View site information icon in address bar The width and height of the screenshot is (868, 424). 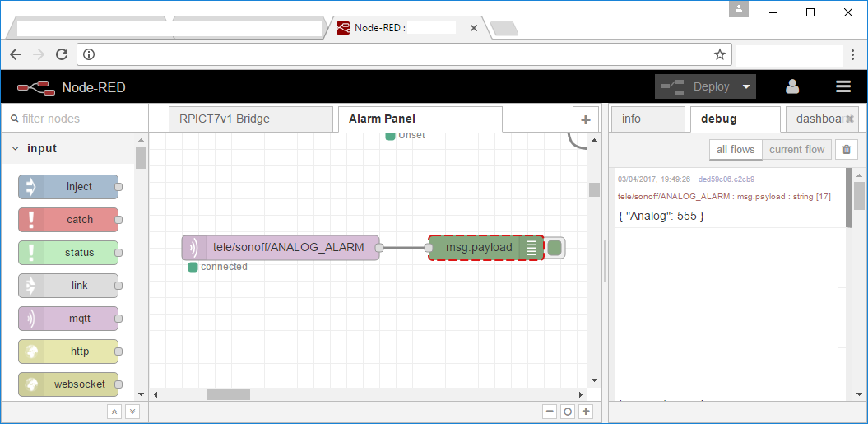(89, 54)
